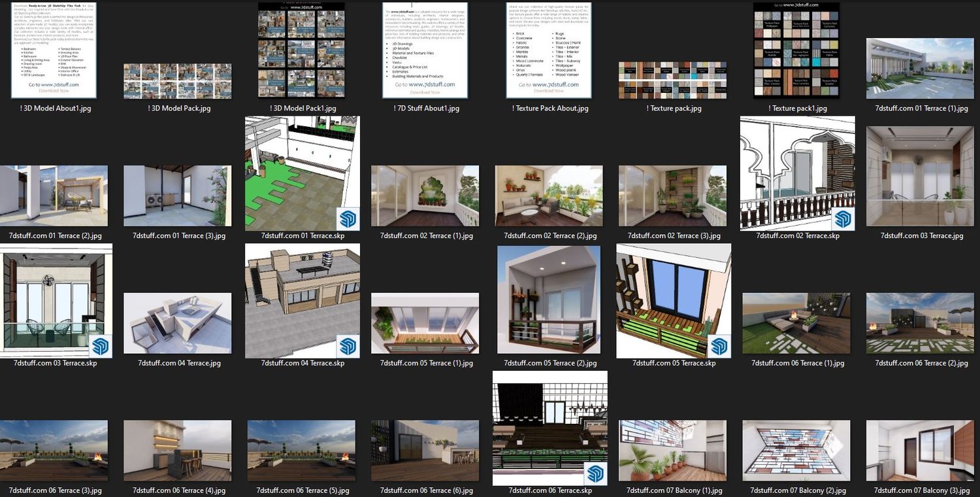Select the 04 Terrace.skp SketchUp thumbnail
The width and height of the screenshot is (980, 497).
point(302,301)
